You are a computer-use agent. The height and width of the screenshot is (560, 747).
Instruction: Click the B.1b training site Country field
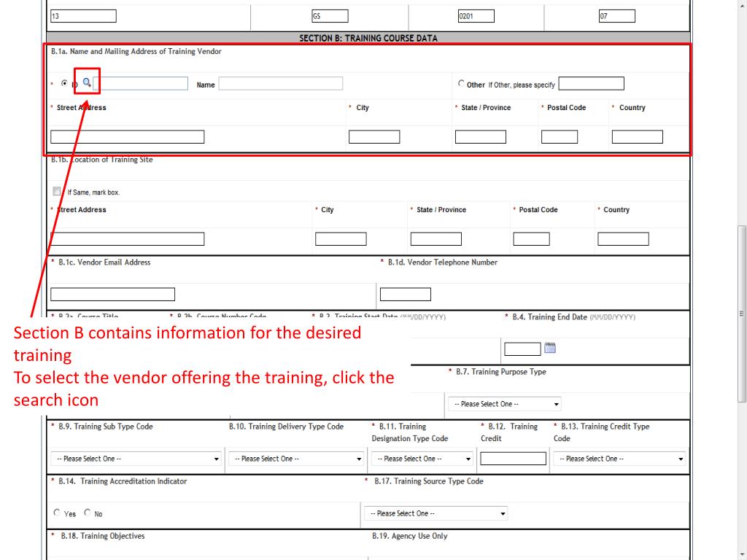pyautogui.click(x=623, y=239)
